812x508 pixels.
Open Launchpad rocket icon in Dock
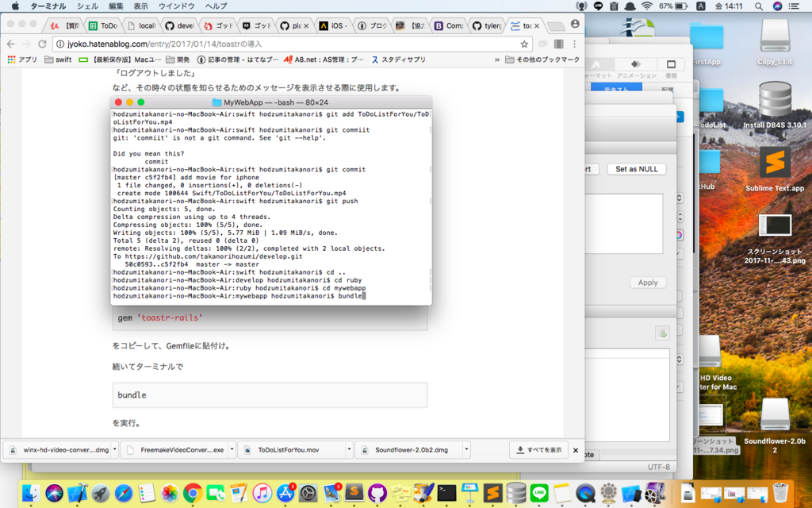pyautogui.click(x=101, y=493)
